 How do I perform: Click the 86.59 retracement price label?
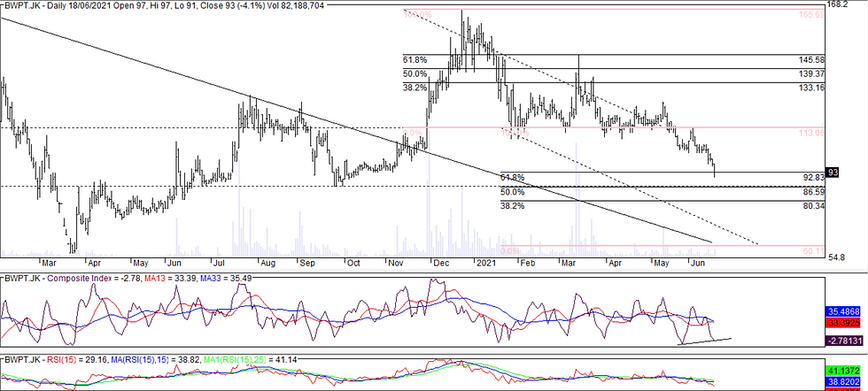pyautogui.click(x=814, y=192)
